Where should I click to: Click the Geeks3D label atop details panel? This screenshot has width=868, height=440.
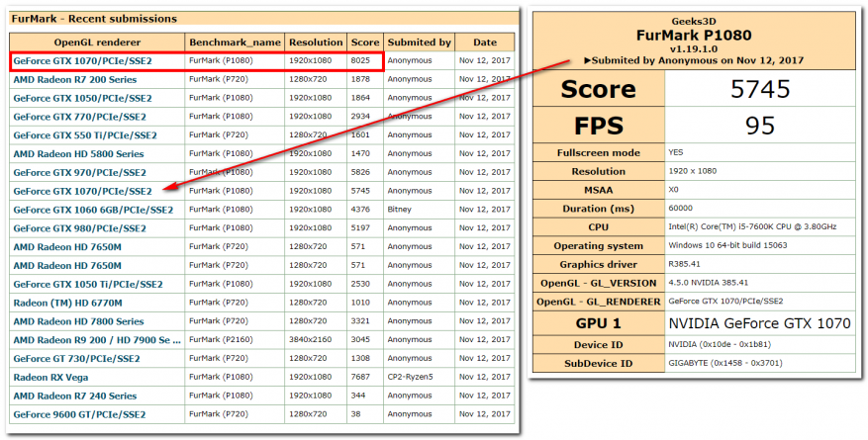tap(694, 22)
